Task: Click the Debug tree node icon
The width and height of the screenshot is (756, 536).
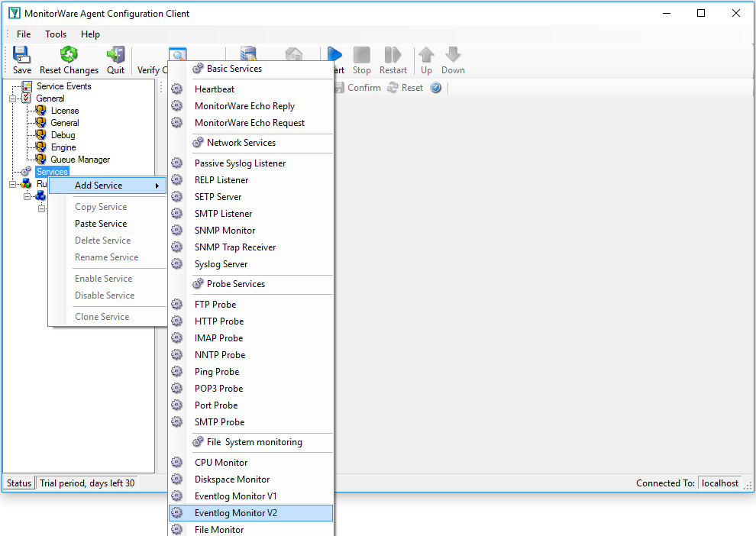Action: tap(41, 135)
